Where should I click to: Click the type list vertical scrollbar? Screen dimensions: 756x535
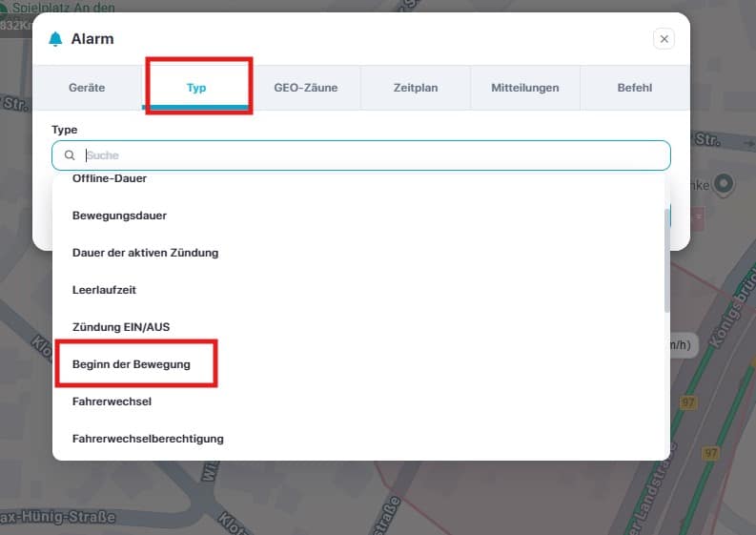665,259
